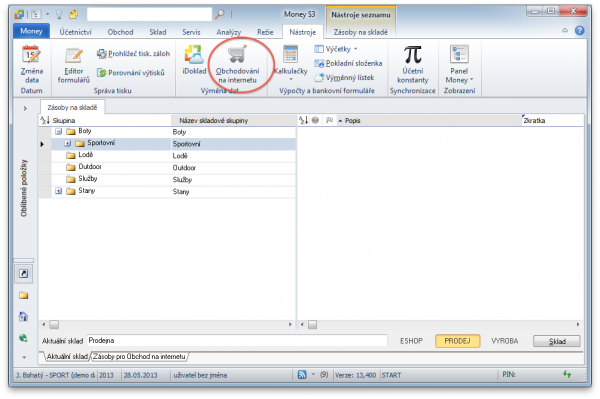Click the Sklad button
Screen dimensions: 600x399
coord(557,341)
